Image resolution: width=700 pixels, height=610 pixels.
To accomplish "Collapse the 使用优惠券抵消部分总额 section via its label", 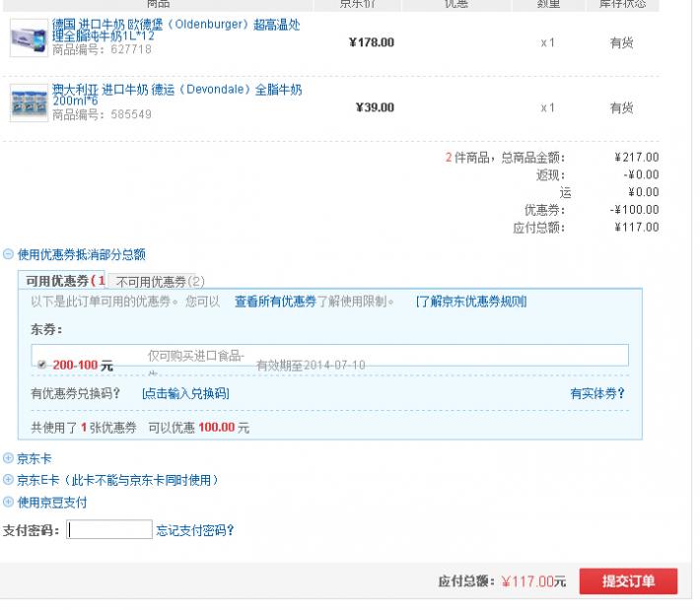I will [x=82, y=255].
